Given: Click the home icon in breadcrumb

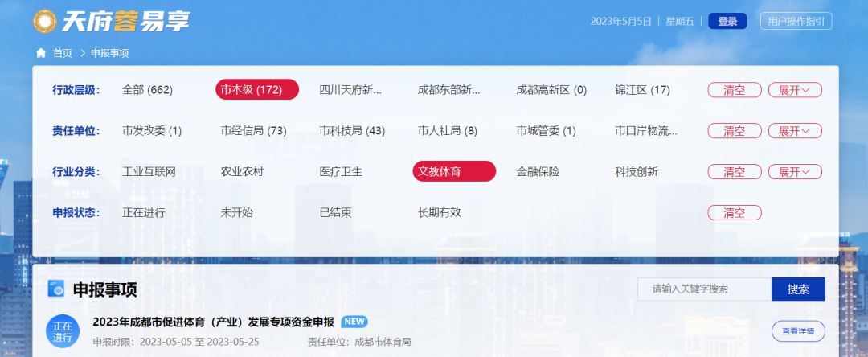Looking at the screenshot, I should tap(41, 53).
